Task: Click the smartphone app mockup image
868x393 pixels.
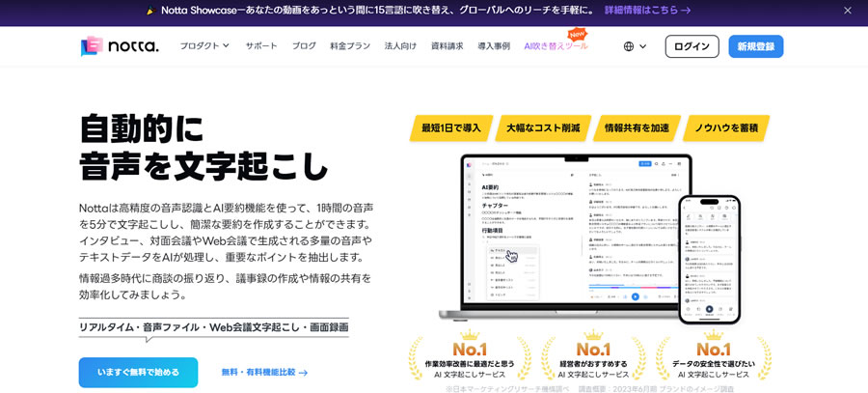Action: coord(709,259)
